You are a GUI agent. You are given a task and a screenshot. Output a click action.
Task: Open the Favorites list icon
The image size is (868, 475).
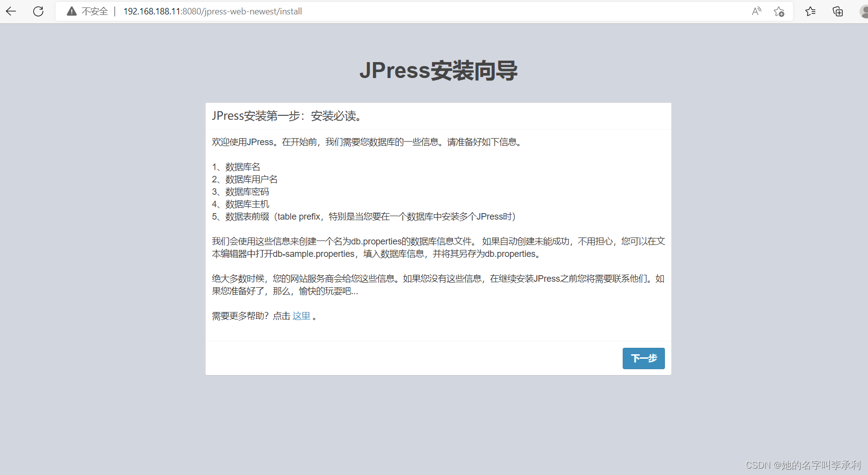[x=810, y=11]
